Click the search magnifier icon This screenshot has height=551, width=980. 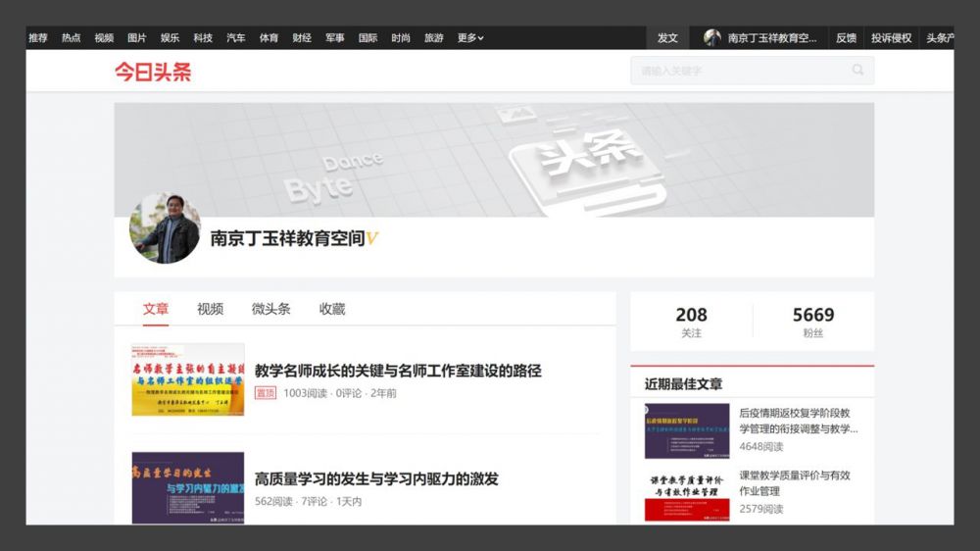click(x=857, y=71)
